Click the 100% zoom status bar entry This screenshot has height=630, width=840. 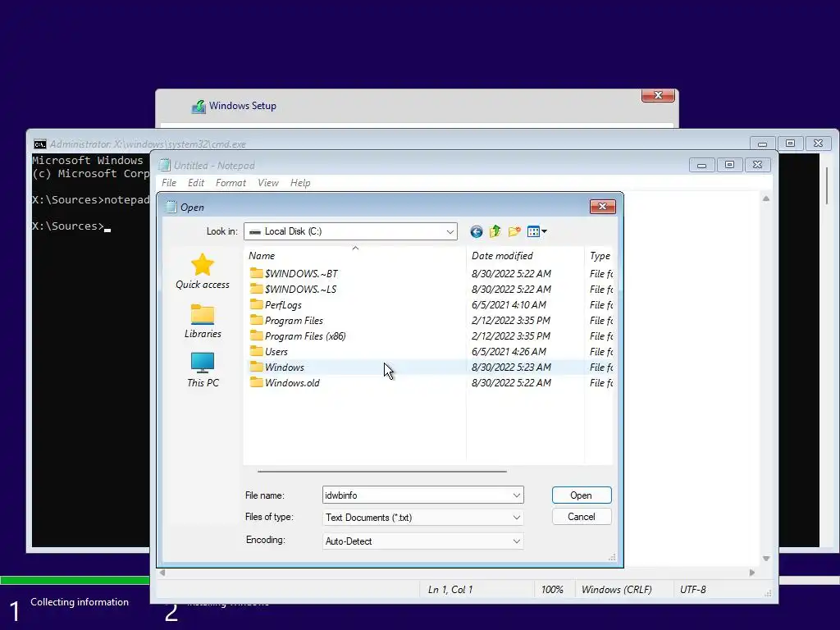point(552,590)
